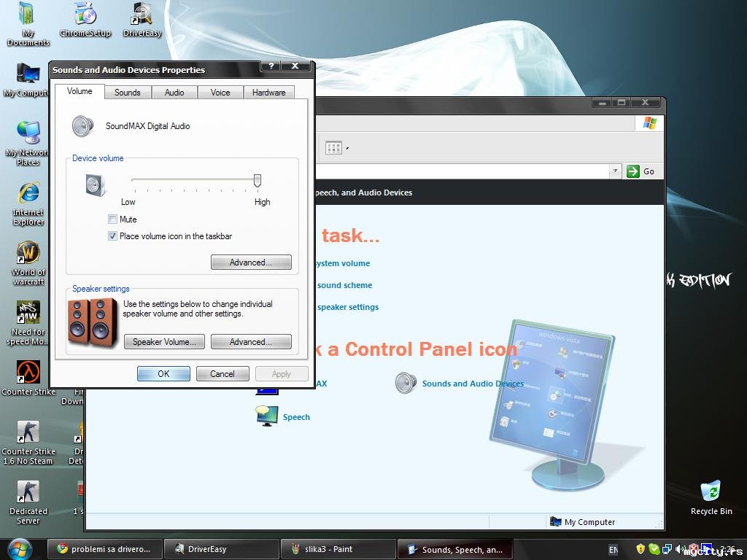Switch to DriverEasy taskbar button
The height and width of the screenshot is (560, 747).
(x=222, y=549)
